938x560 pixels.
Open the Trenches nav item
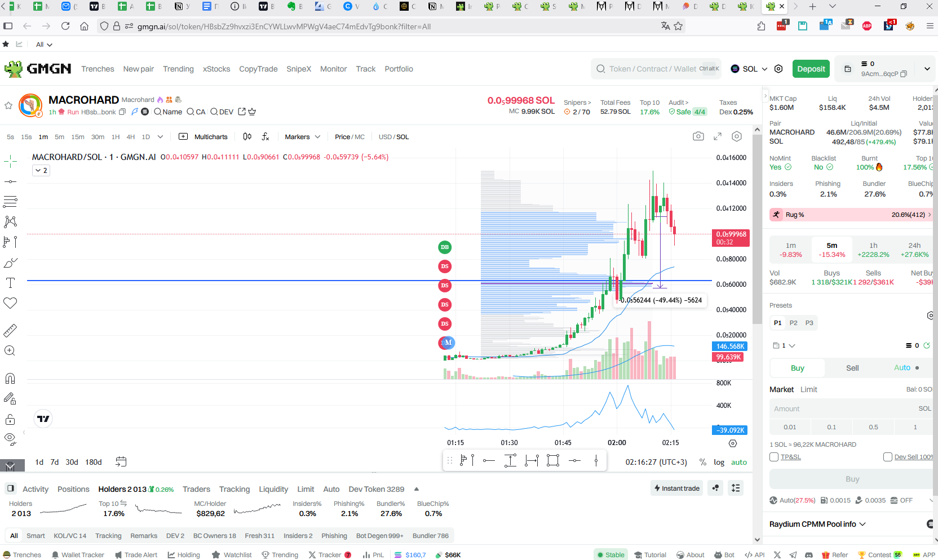click(98, 69)
